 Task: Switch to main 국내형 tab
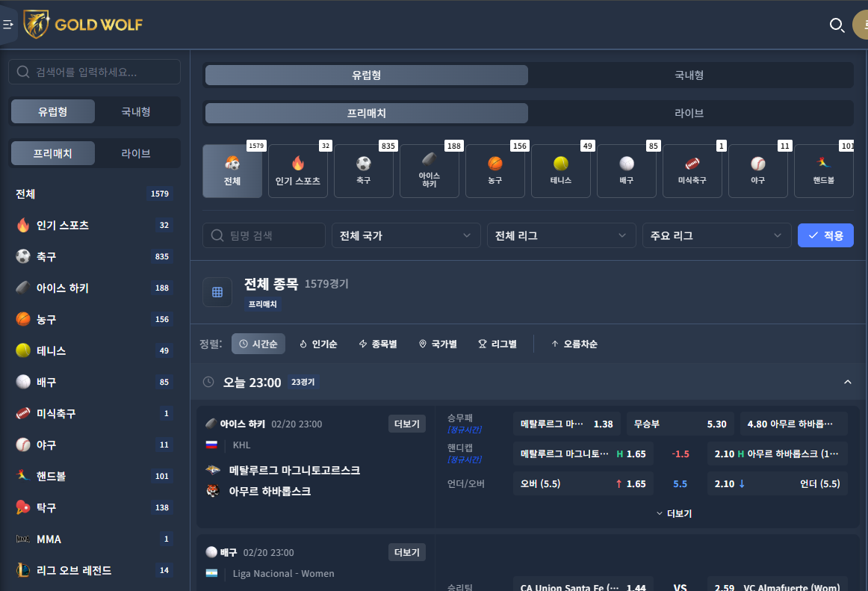689,75
